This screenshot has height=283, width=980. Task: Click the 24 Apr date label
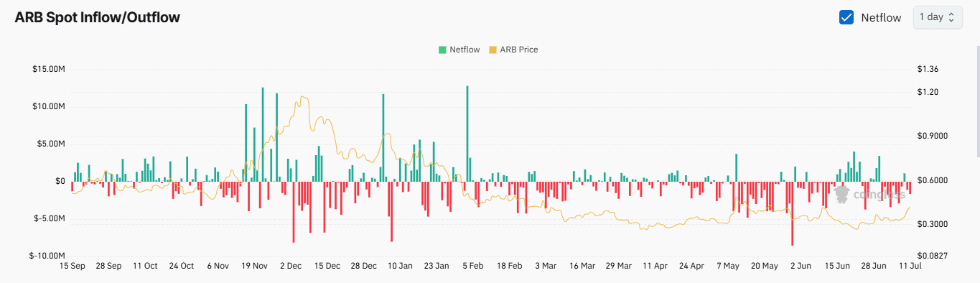pos(691,266)
